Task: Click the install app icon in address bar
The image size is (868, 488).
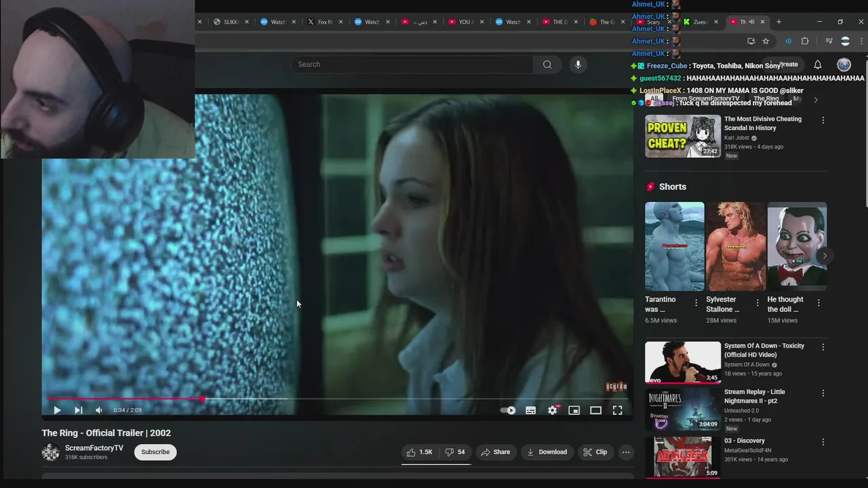Action: tap(751, 41)
